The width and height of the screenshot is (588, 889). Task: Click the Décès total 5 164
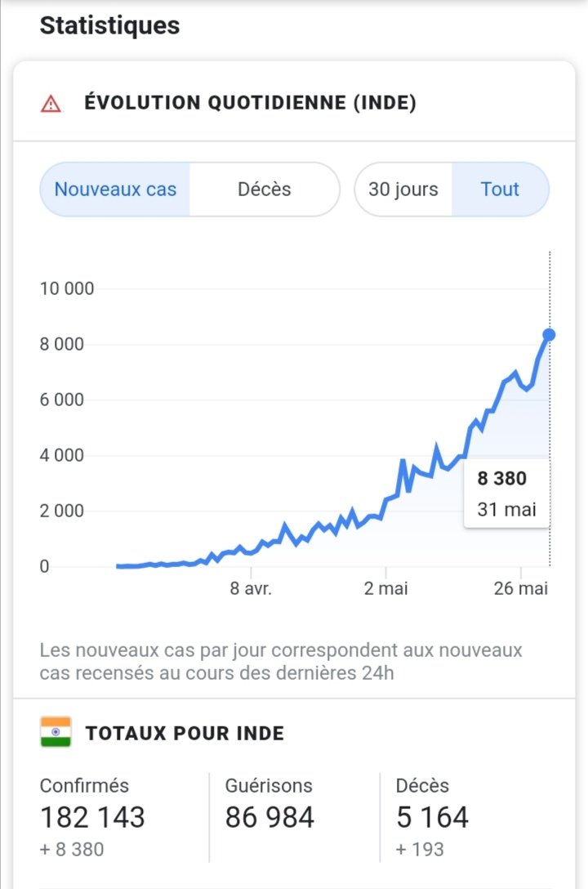pos(432,816)
